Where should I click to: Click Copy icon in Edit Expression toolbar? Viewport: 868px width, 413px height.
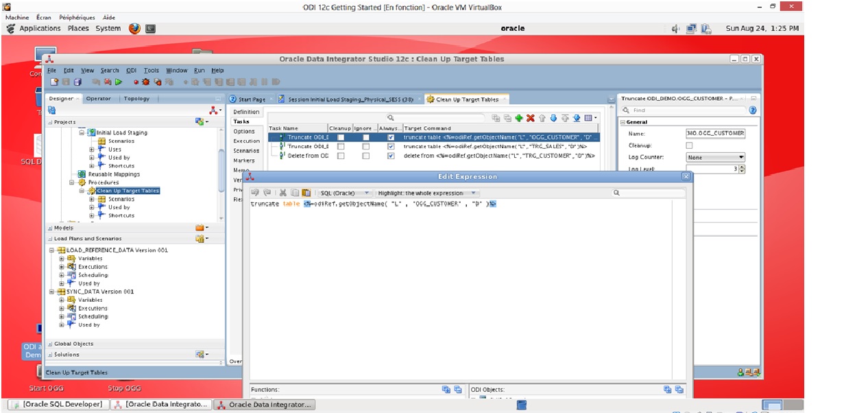(x=295, y=193)
